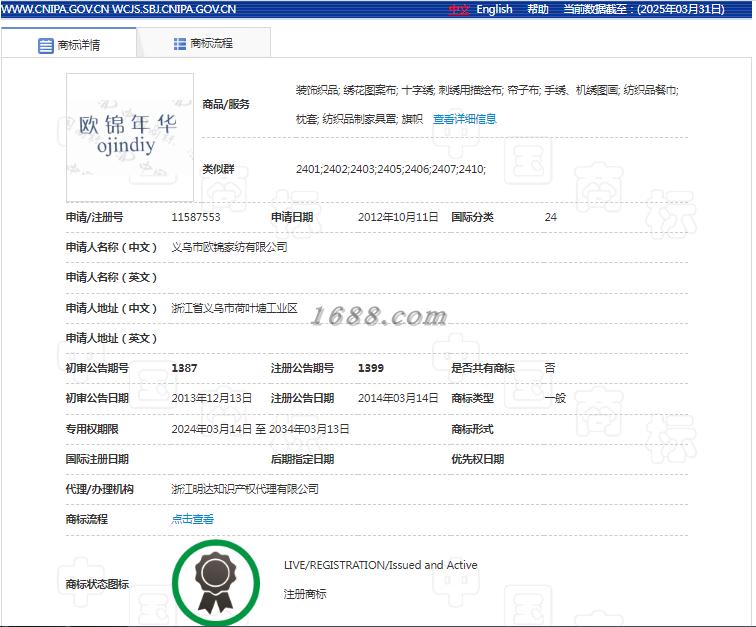Viewport: 756px width, 627px height.
Task: Click the 申请/注册号 label
Action: click(x=94, y=218)
